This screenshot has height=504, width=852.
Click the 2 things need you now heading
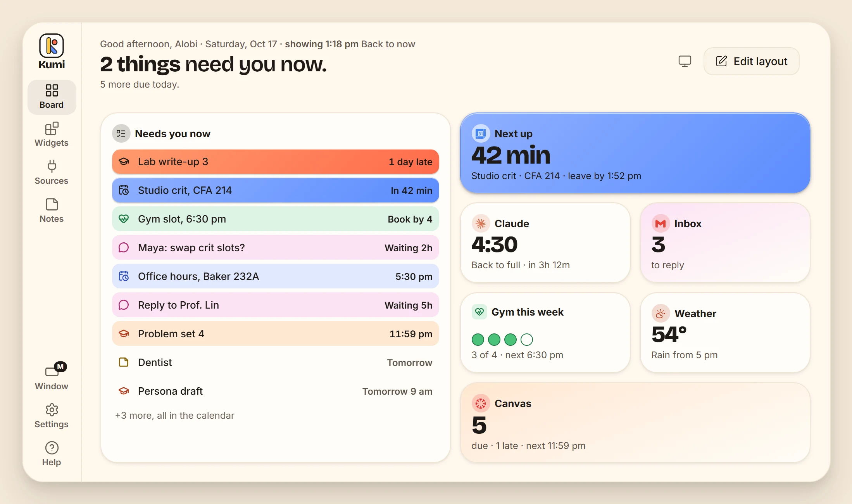214,64
